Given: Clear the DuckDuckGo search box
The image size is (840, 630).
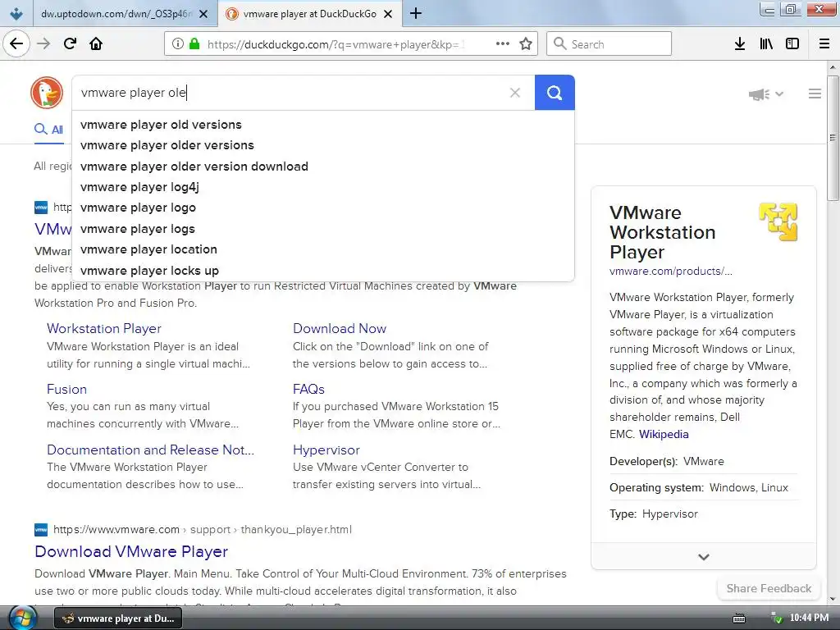Looking at the screenshot, I should tap(515, 93).
